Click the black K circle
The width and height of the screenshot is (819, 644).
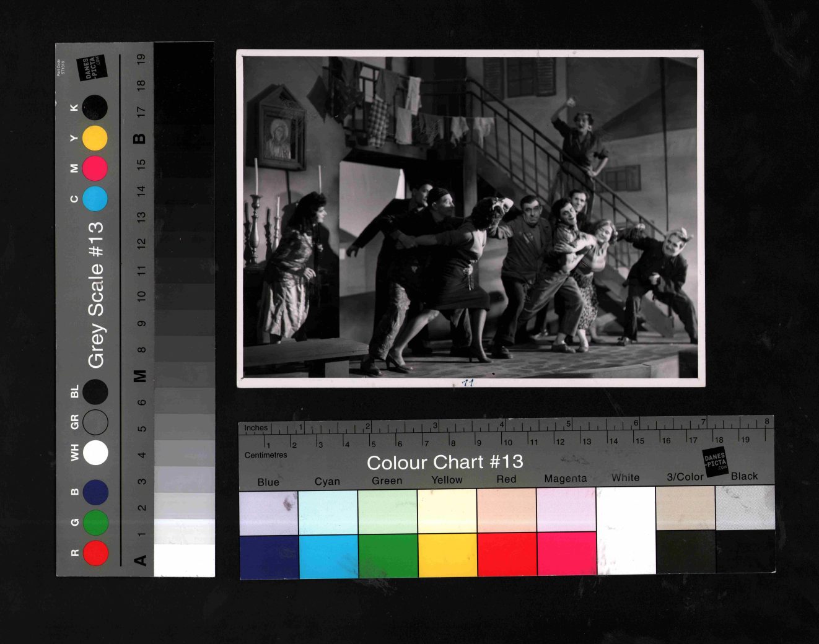click(95, 107)
